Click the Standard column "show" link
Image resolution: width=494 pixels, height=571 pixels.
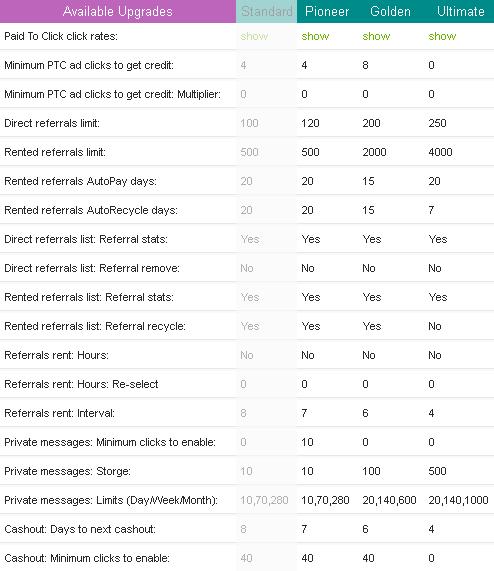pos(254,36)
